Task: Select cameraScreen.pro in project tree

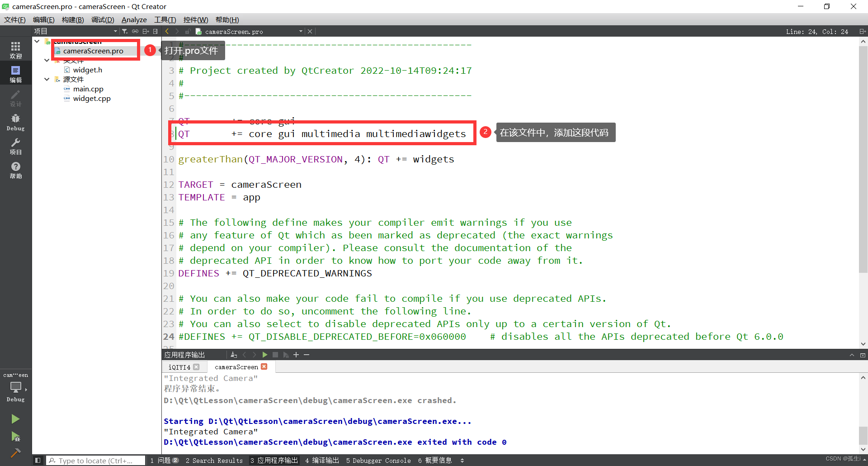Action: click(x=93, y=51)
